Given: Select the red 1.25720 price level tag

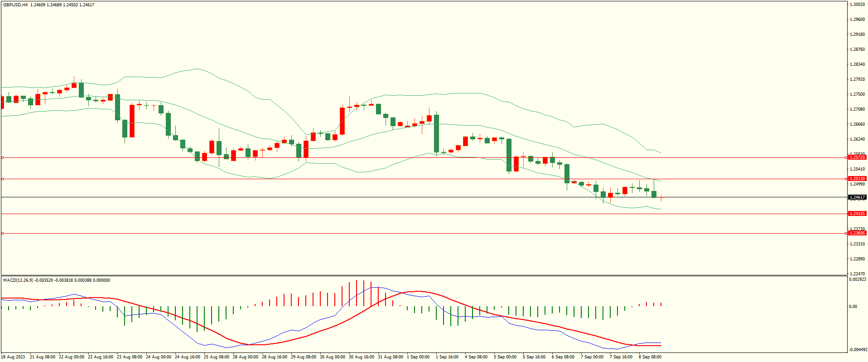Looking at the screenshot, I should tap(857, 157).
